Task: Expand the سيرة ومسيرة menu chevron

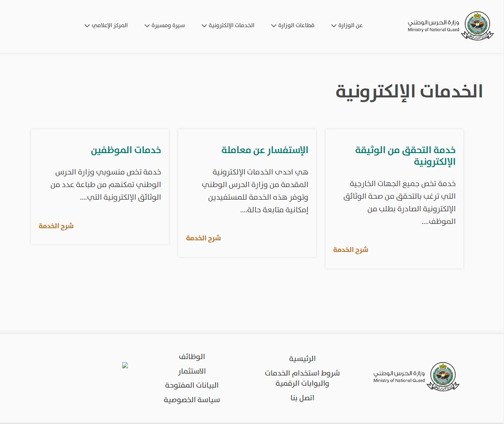Action: 147,26
